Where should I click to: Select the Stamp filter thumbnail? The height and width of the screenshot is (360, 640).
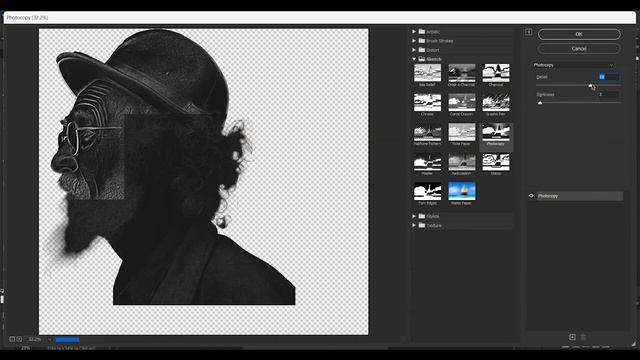[x=496, y=162]
